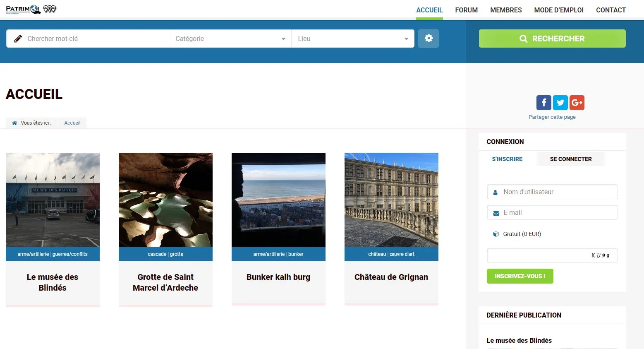
Task: Open the Lieu dropdown
Action: coord(352,39)
